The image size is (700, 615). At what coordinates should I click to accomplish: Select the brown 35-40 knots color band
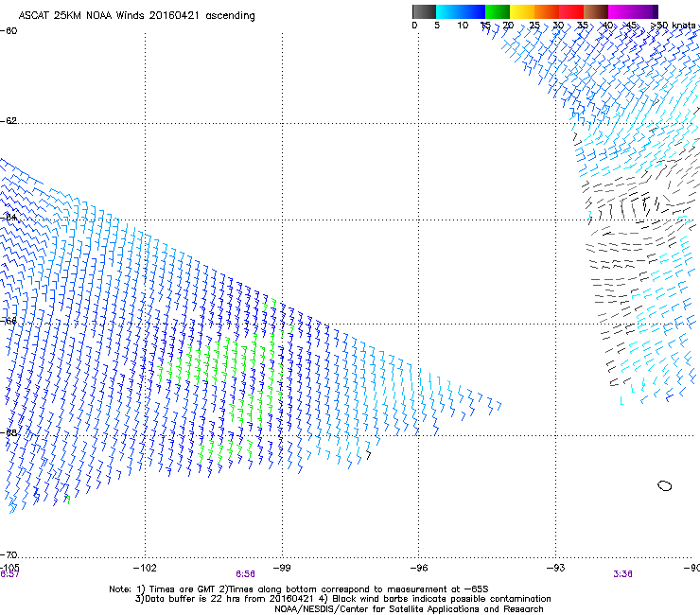(596, 11)
